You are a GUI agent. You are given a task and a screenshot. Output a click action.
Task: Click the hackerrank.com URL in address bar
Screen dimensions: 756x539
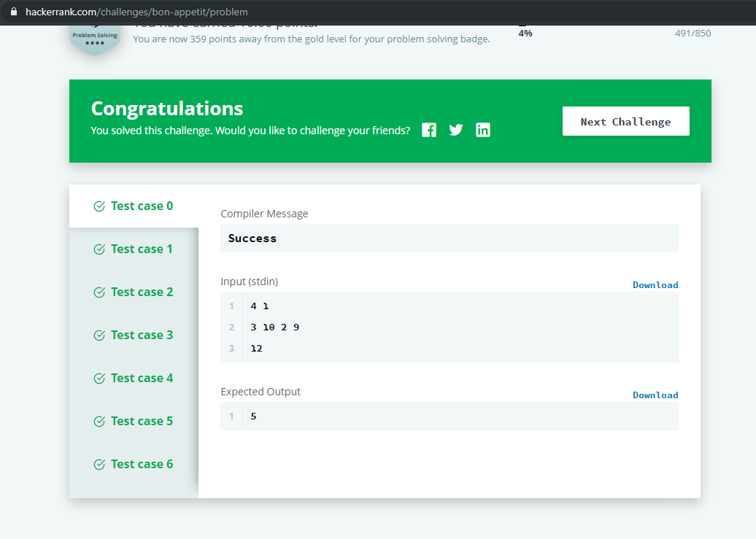[x=136, y=12]
